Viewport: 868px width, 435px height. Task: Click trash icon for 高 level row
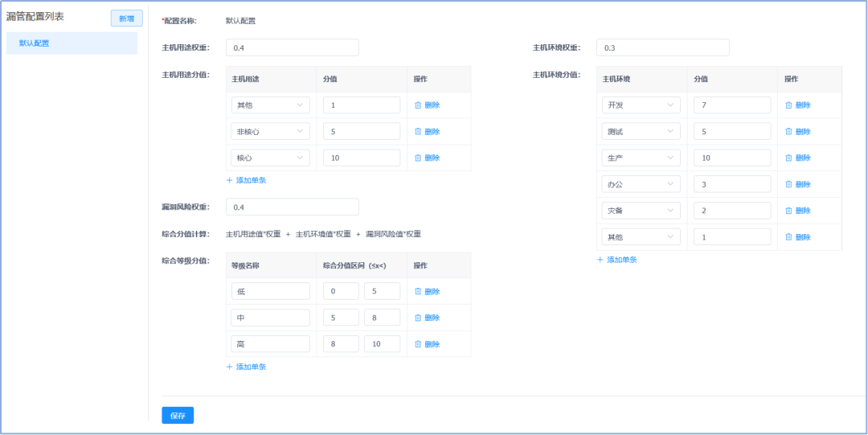(418, 344)
